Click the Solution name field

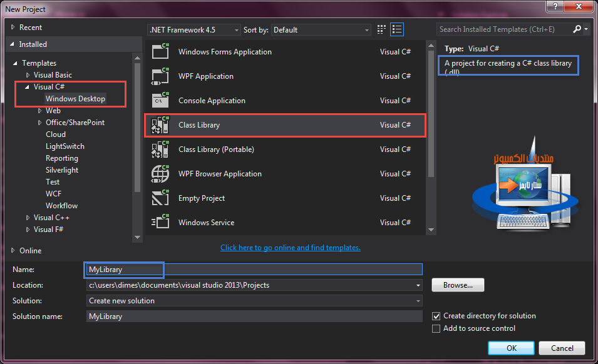254,316
